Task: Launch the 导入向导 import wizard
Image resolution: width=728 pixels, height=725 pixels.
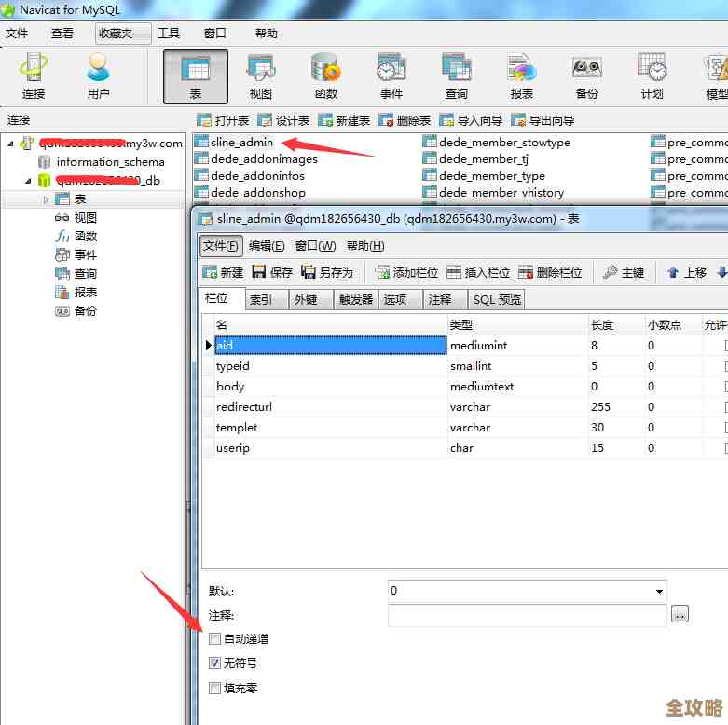Action: coord(471,121)
